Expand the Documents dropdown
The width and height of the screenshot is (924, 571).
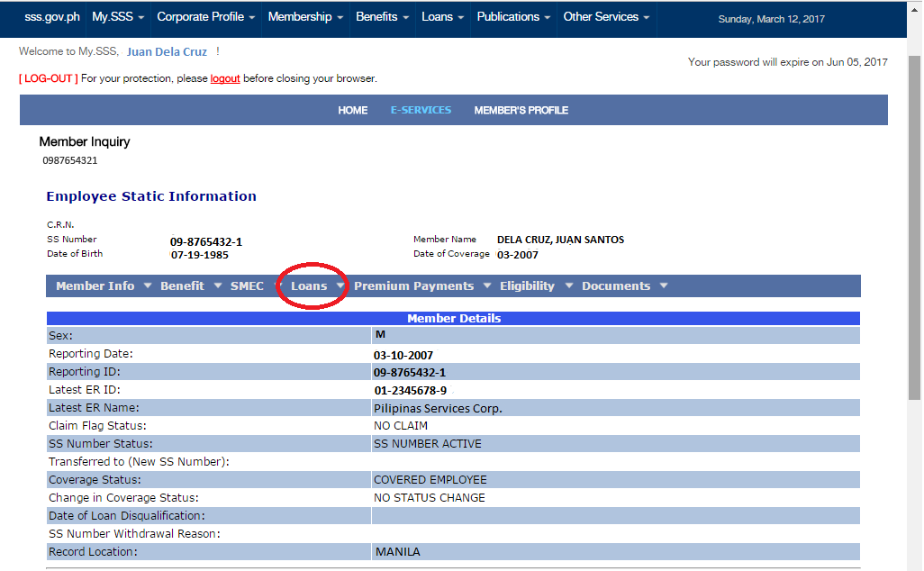(x=618, y=285)
